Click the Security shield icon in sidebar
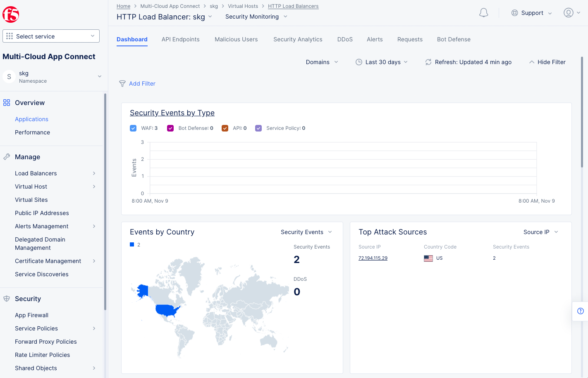588x378 pixels. point(7,299)
